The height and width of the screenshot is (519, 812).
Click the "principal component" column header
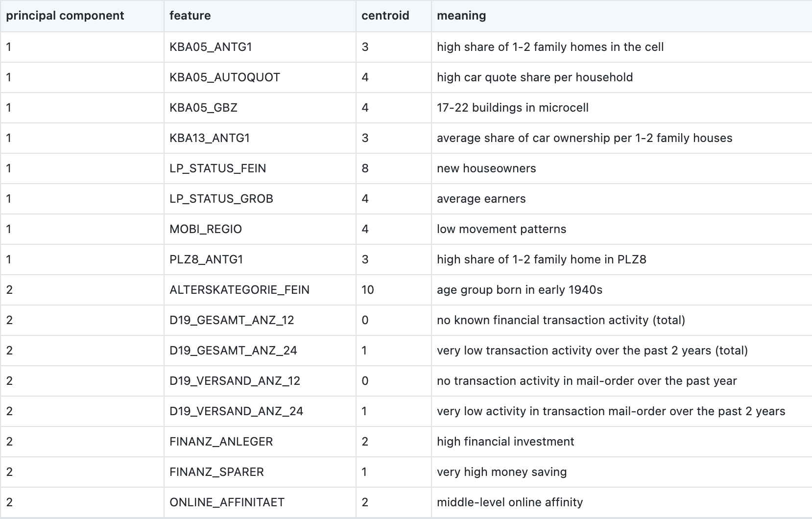point(65,16)
